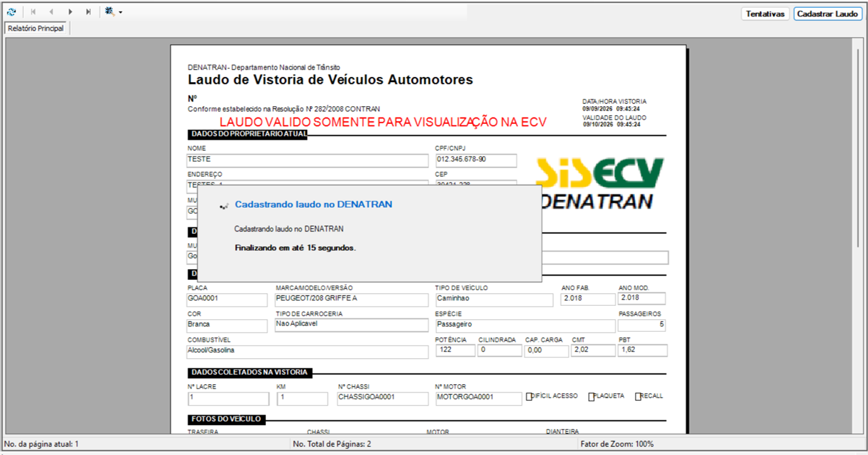868x455 pixels.
Task: Click the ANO MOD. field
Action: click(642, 298)
